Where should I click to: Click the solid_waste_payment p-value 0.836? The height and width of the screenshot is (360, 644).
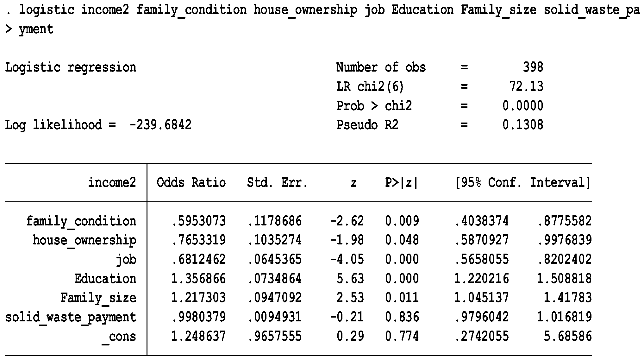pyautogui.click(x=402, y=317)
